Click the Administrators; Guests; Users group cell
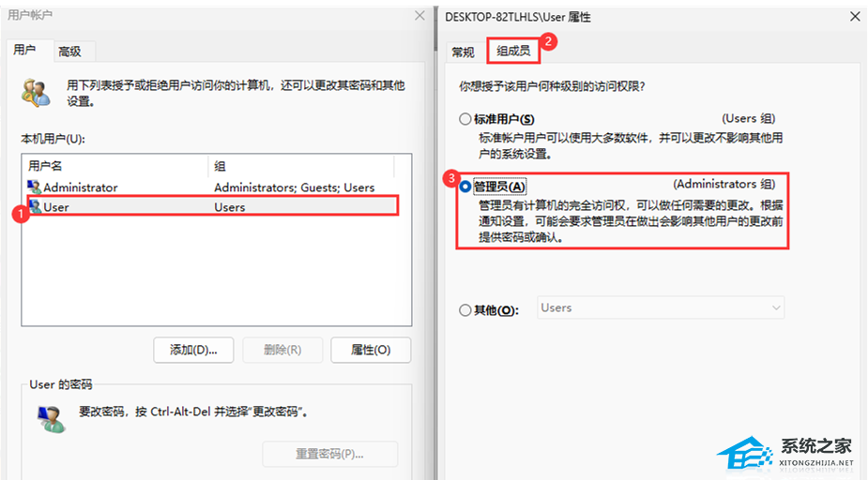Viewport: 868px width, 480px height. [295, 187]
